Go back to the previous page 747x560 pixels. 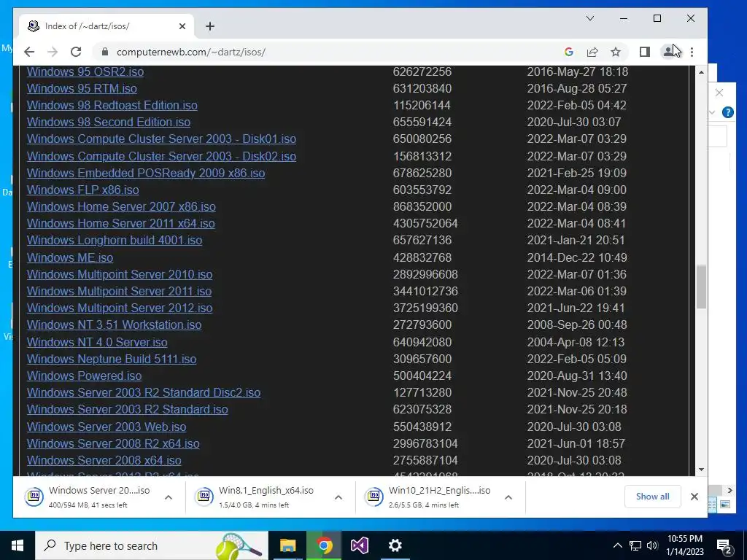[x=29, y=52]
